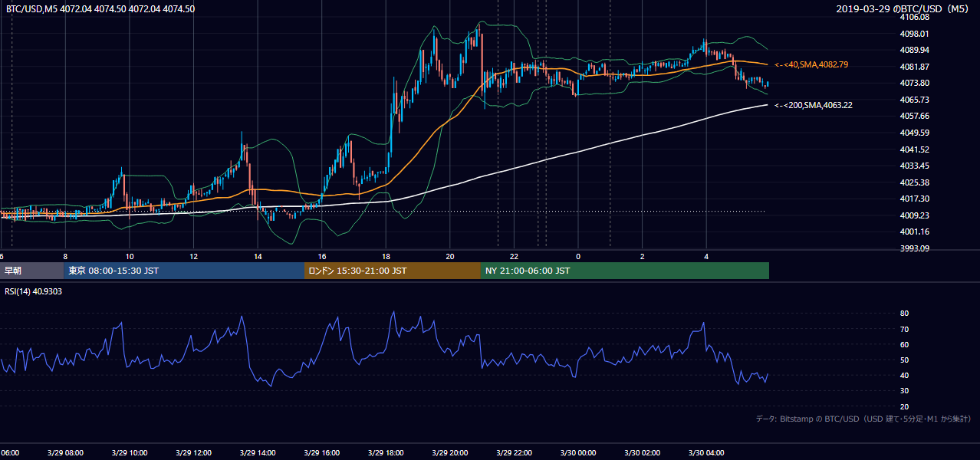
Task: Select the 200 SMA label 4063.22
Action: click(814, 105)
